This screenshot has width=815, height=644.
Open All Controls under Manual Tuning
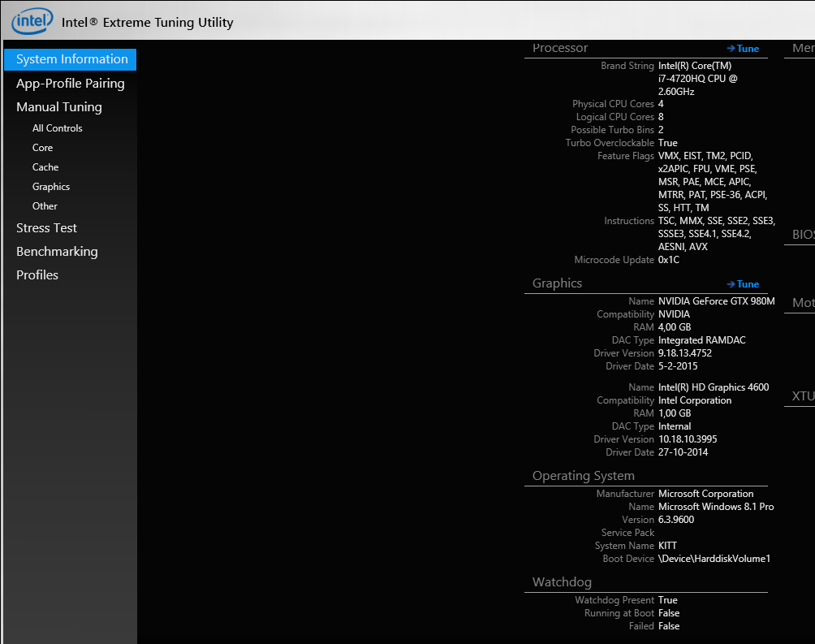click(57, 128)
